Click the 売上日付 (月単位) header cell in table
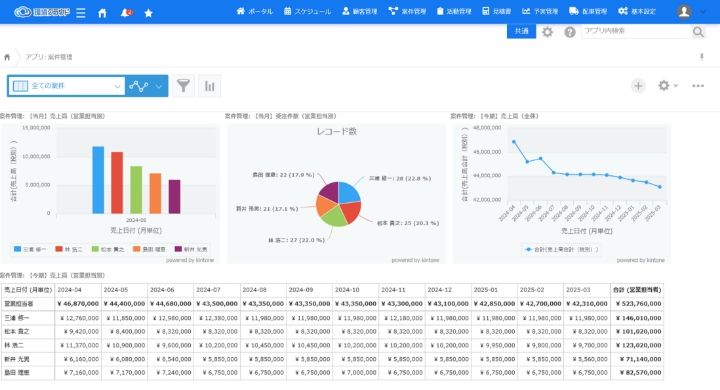The image size is (720, 390). tap(28, 290)
